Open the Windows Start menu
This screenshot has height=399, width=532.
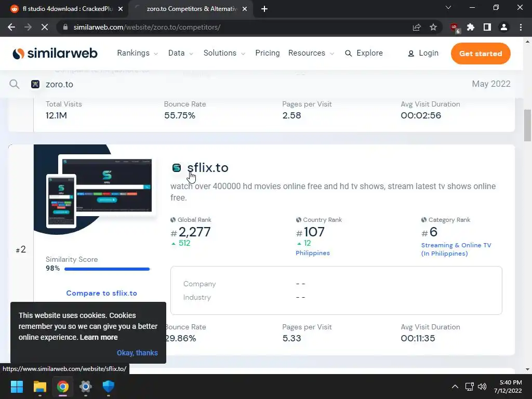coord(17,387)
